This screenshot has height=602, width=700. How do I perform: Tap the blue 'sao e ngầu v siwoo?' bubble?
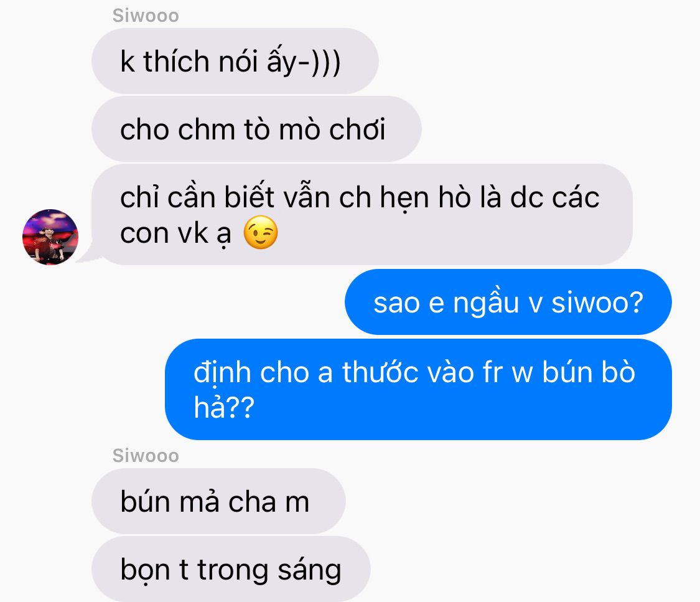[x=508, y=302]
